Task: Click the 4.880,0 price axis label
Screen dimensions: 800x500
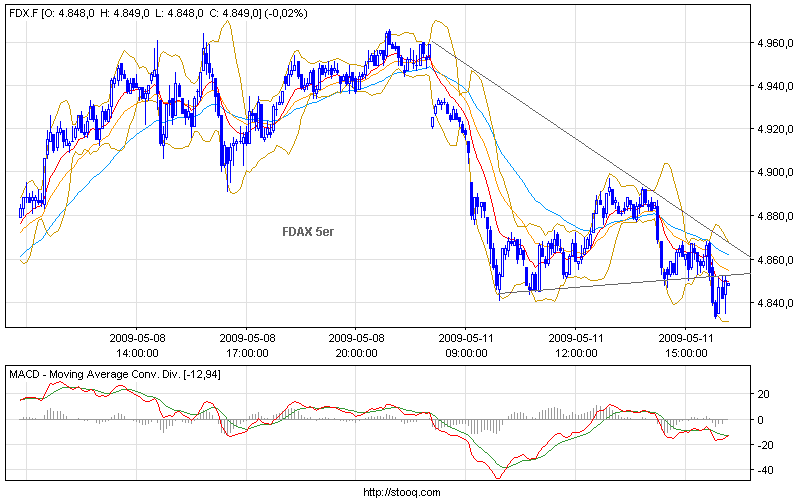Action: tap(775, 216)
